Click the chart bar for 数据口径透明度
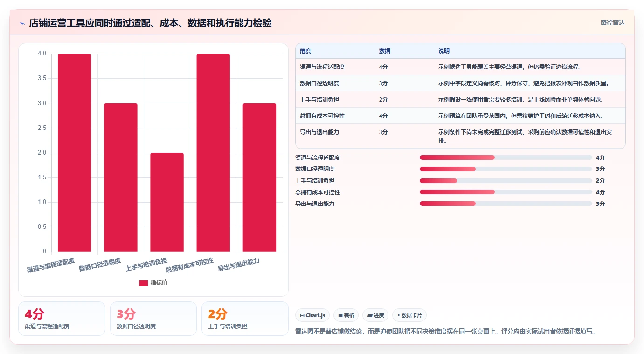The width and height of the screenshot is (644, 354). click(x=121, y=177)
